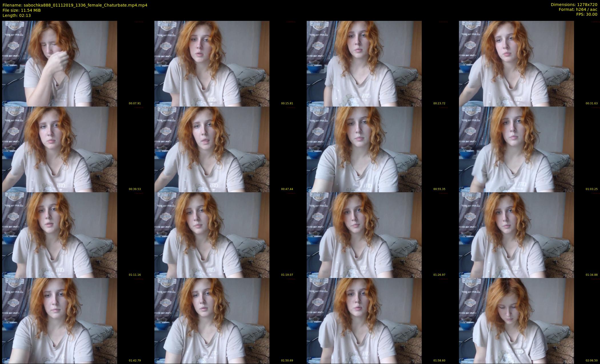Image resolution: width=600 pixels, height=364 pixels.
Task: Click the frame labeled 01:34.88
Action: 516,235
